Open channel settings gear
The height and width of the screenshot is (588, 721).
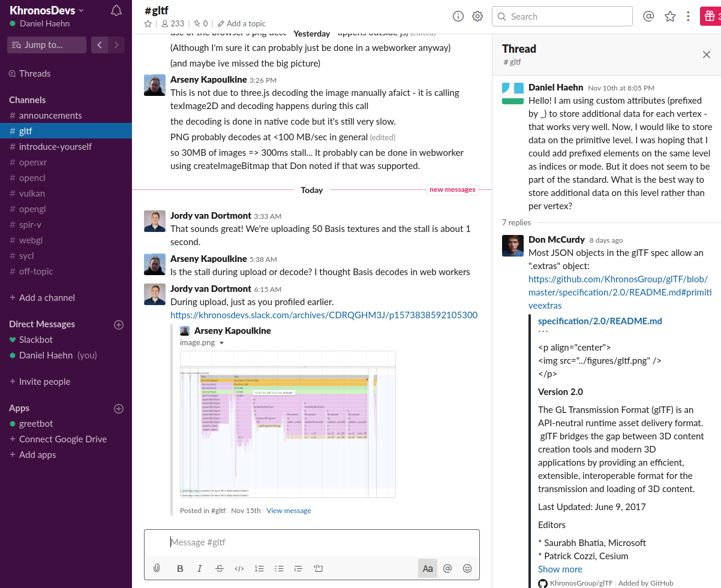(477, 16)
